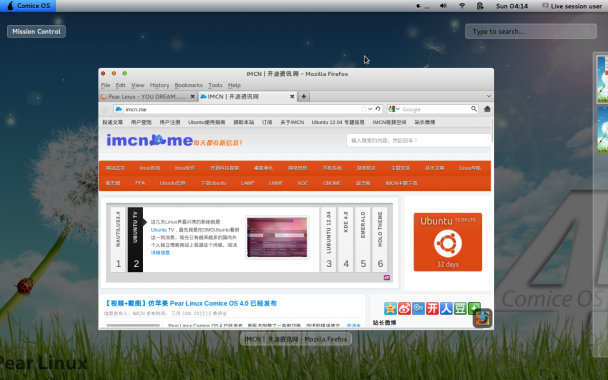The width and height of the screenshot is (608, 380).
Task: Click the green plus share icon
Action: pyautogui.click(x=473, y=308)
